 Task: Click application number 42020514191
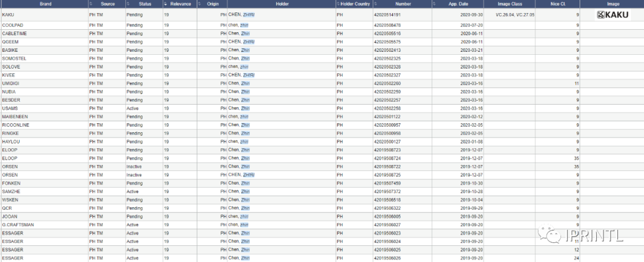tap(387, 15)
